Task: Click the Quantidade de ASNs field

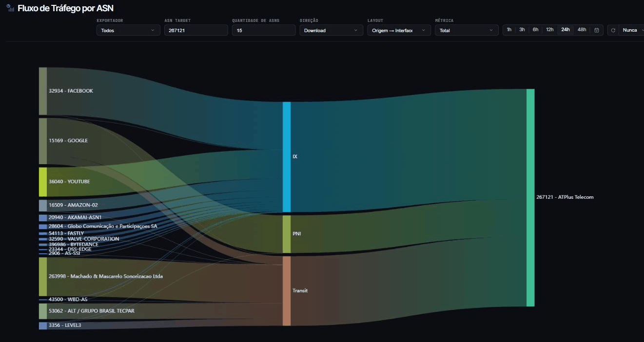Action: click(x=264, y=30)
